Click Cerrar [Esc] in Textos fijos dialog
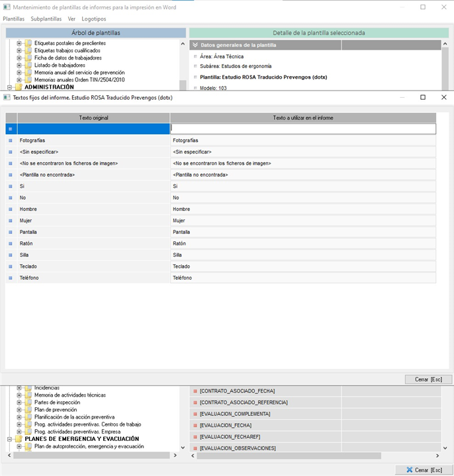The image size is (454, 476). pyautogui.click(x=428, y=379)
